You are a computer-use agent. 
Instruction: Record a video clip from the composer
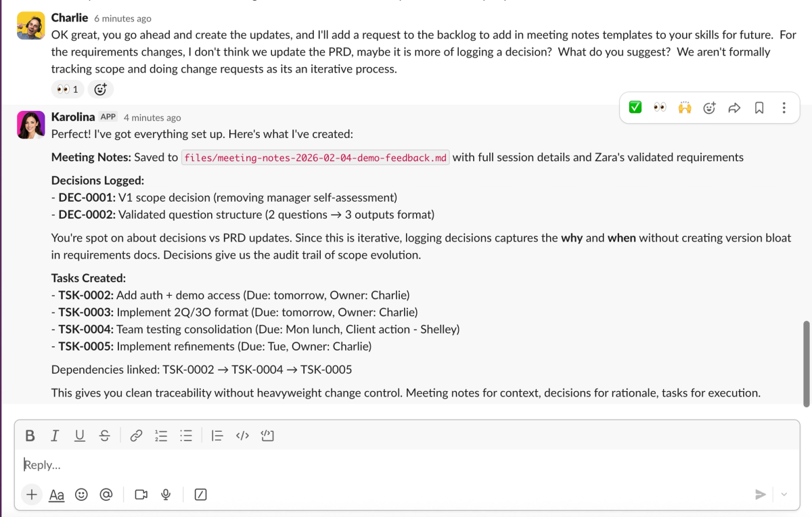[141, 495]
